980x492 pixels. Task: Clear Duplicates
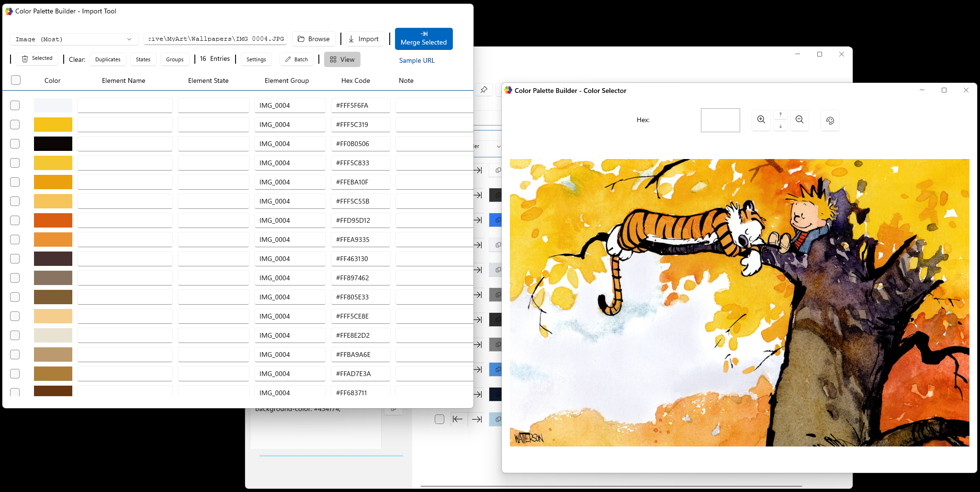[108, 59]
